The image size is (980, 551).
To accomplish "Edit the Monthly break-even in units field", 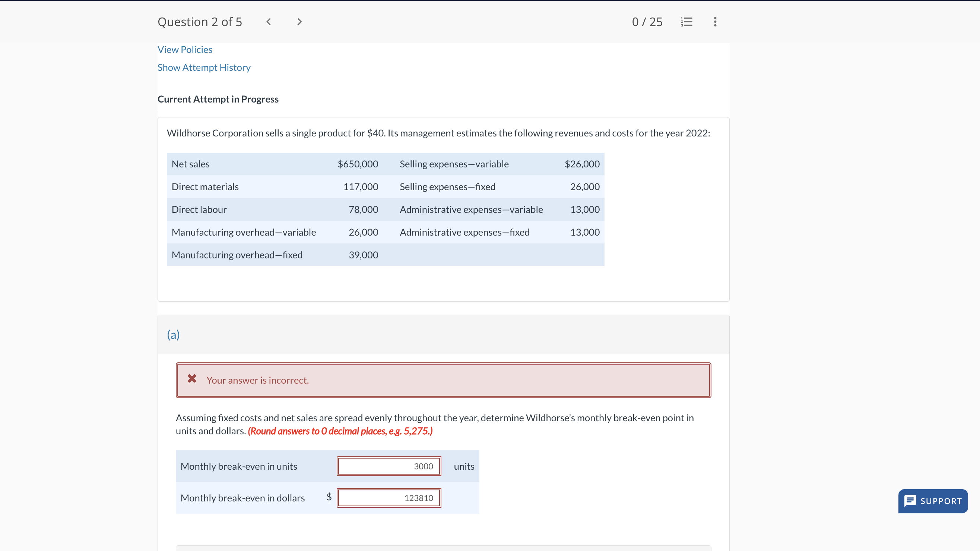I will [x=389, y=466].
